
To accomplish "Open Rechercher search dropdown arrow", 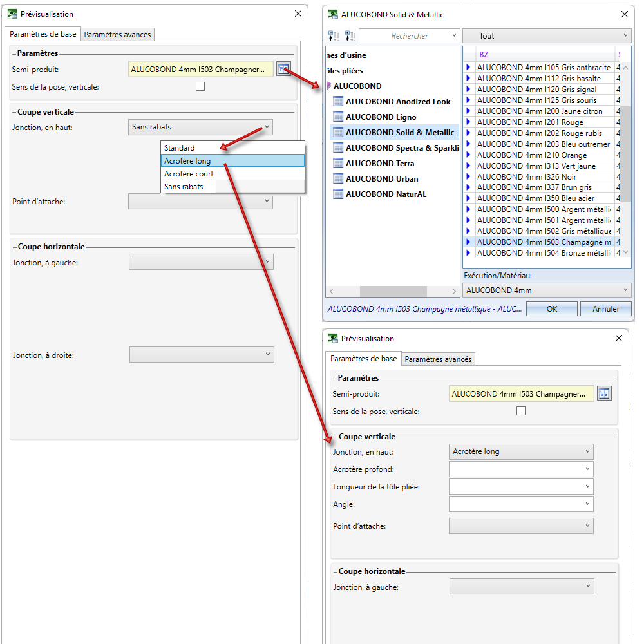I will (x=454, y=35).
